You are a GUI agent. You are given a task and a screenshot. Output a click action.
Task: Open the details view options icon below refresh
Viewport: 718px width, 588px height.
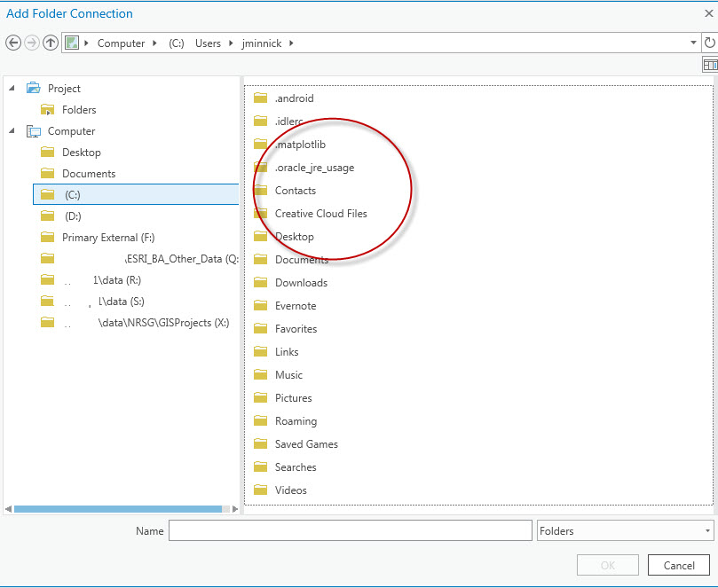point(709,64)
